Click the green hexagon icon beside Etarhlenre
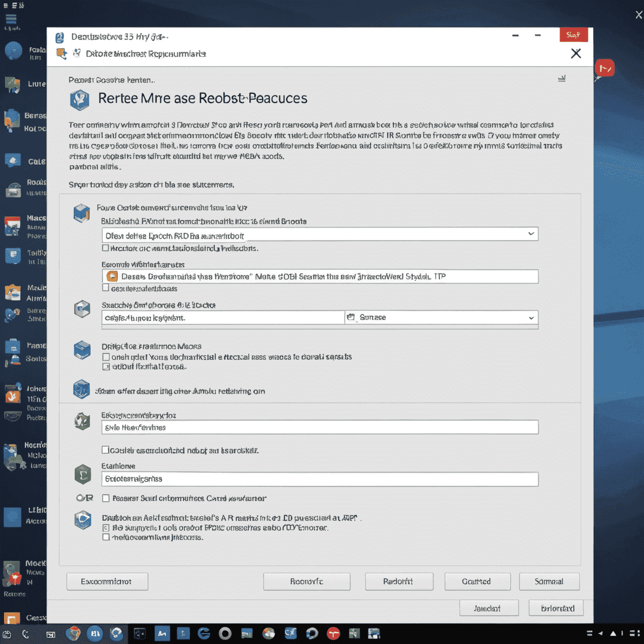644x644 pixels. [83, 475]
